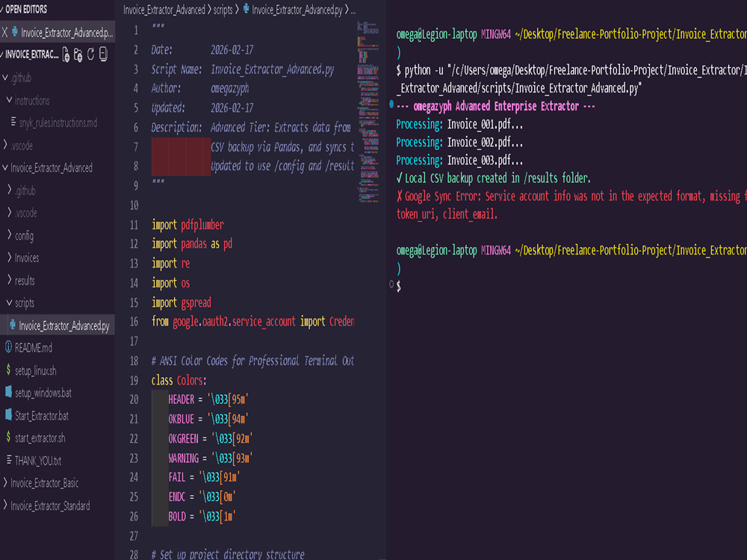Image resolution: width=747 pixels, height=560 pixels.
Task: Click the FAIL = '\033[91m' line
Action: click(205, 477)
